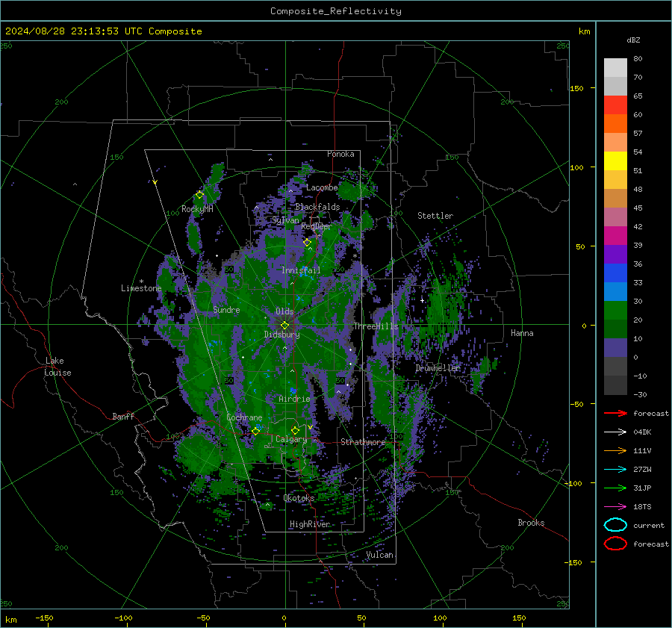672x628 pixels.
Task: Click the Strathmore label
Action: point(363,442)
